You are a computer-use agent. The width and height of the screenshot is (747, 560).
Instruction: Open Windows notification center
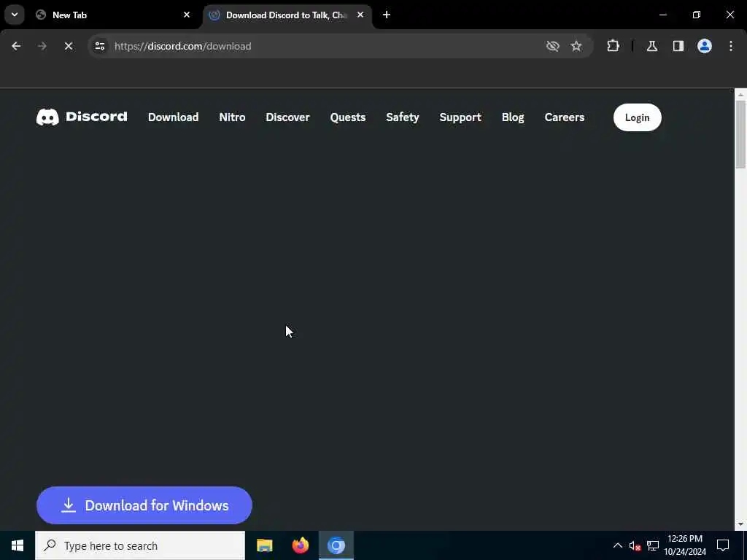(x=723, y=545)
